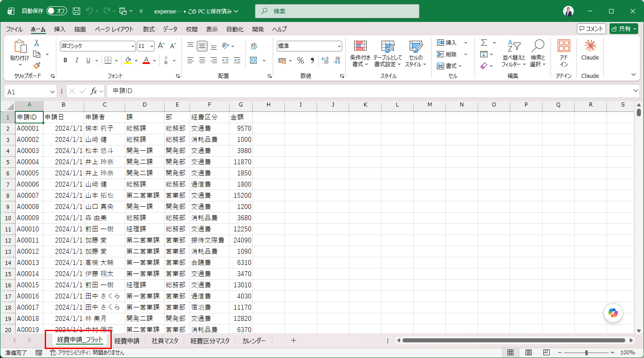Viewport: 644px width, 358px height.
Task: Open the font size dropdown
Action: 152,46
